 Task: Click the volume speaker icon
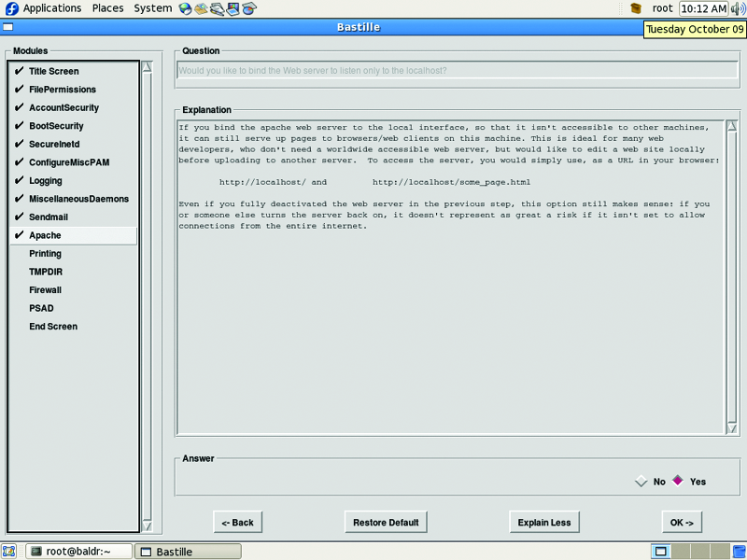(738, 8)
